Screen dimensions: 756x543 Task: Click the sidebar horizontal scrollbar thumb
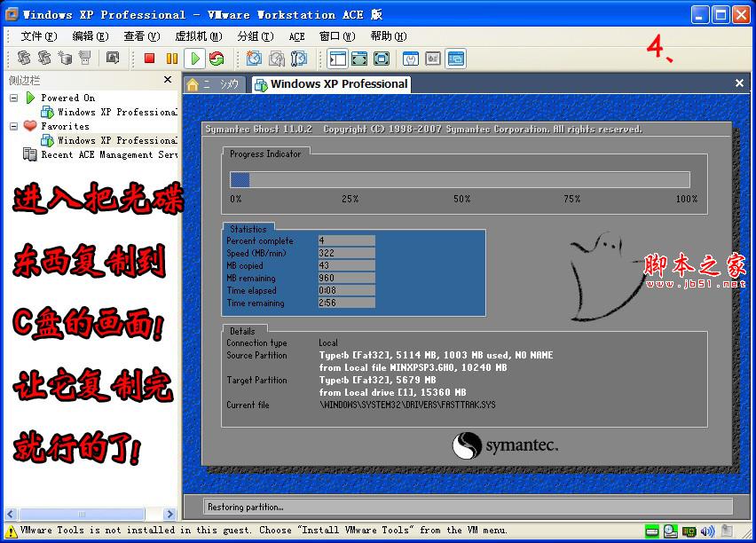click(x=81, y=514)
